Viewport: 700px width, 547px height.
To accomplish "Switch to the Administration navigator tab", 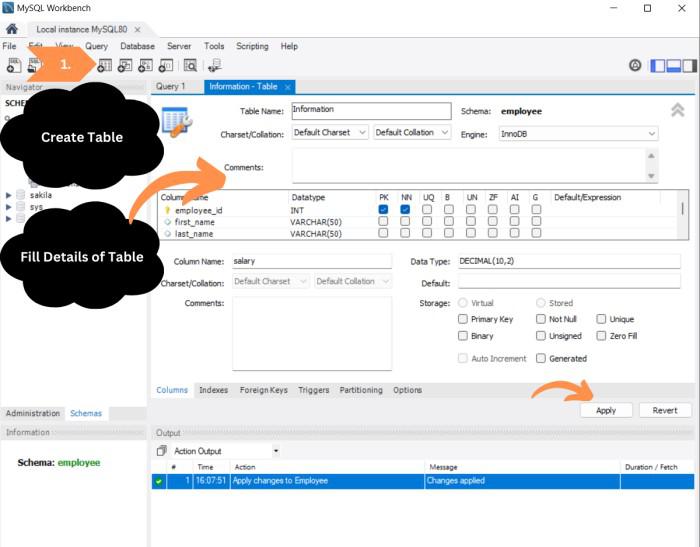I will (x=33, y=413).
